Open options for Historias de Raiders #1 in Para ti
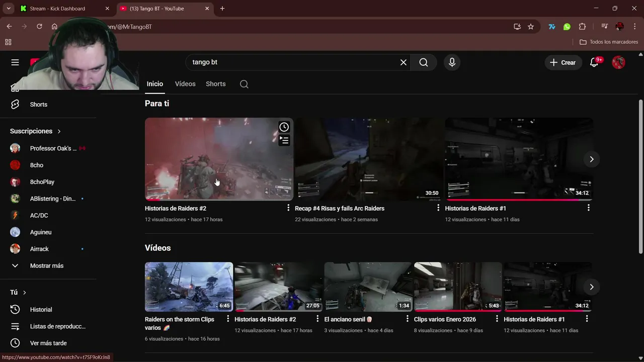Screen dimensions: 644x362 coord(588,208)
